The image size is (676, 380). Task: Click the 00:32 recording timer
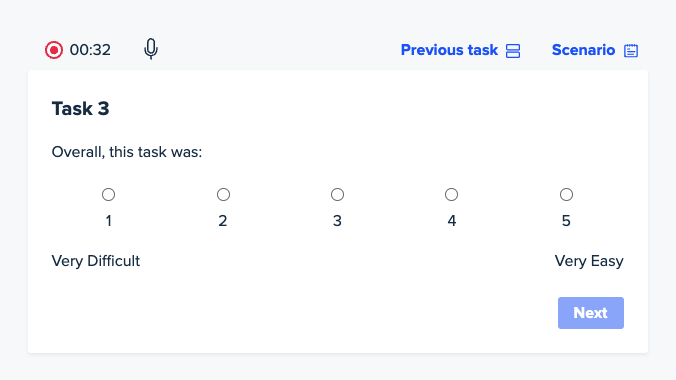(90, 50)
